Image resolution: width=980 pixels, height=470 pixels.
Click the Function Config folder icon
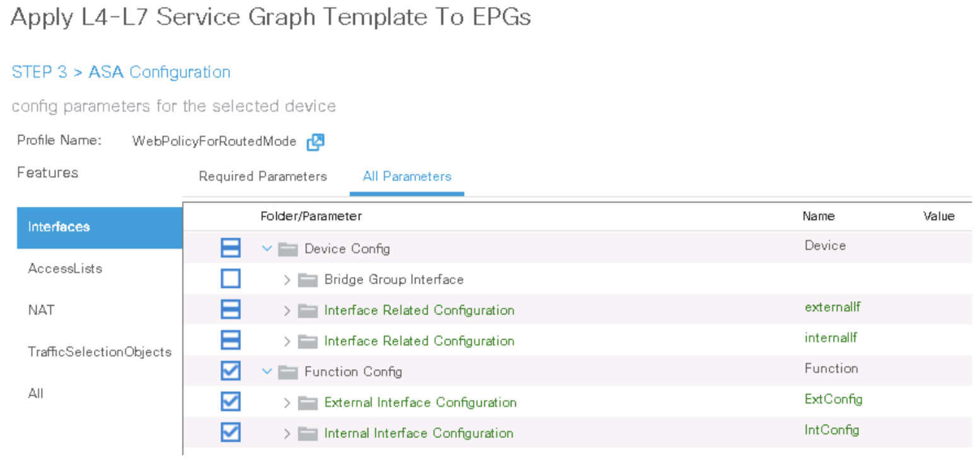point(288,372)
